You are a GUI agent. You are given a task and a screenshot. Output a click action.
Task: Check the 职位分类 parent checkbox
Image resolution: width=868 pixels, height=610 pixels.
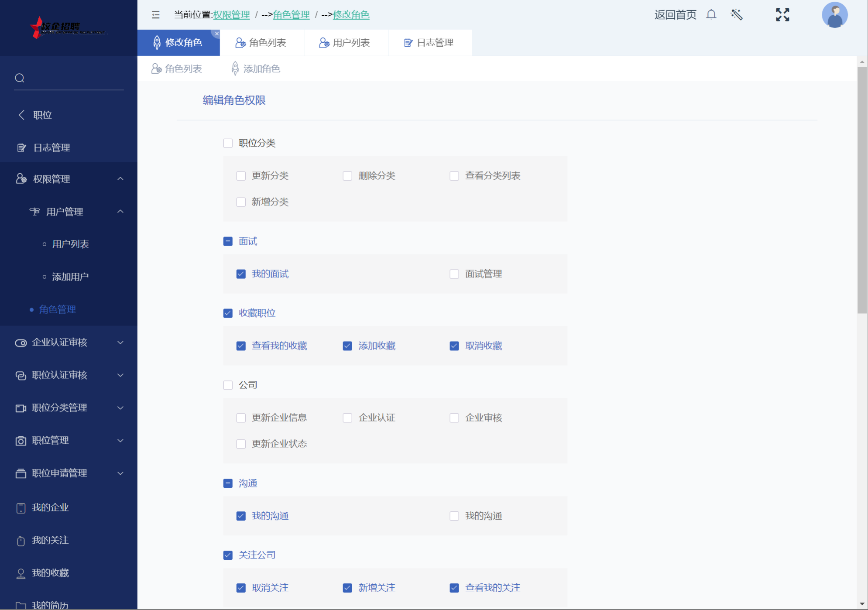coord(228,143)
